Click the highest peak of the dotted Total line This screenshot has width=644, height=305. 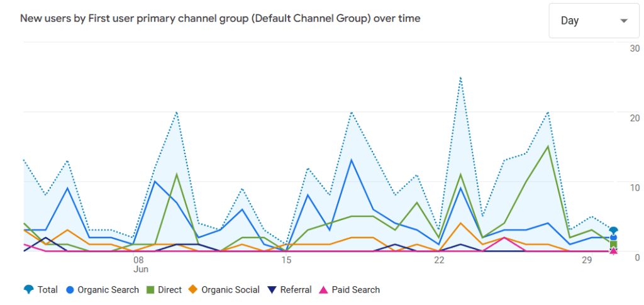(x=460, y=77)
